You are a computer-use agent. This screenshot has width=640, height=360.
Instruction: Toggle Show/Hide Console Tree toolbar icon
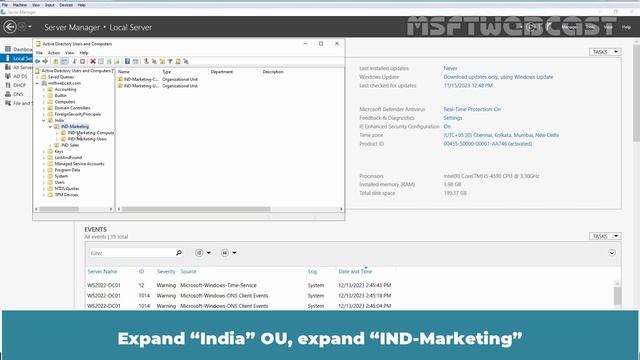(x=64, y=61)
